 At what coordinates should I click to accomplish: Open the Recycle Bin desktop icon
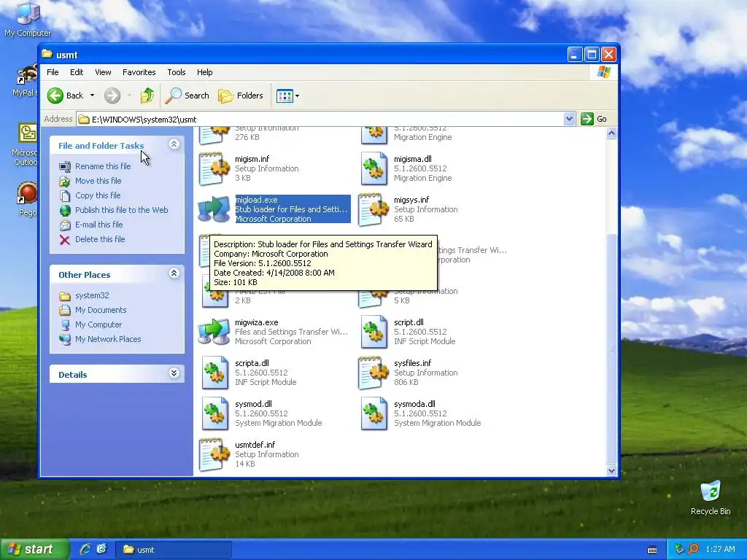tap(711, 498)
